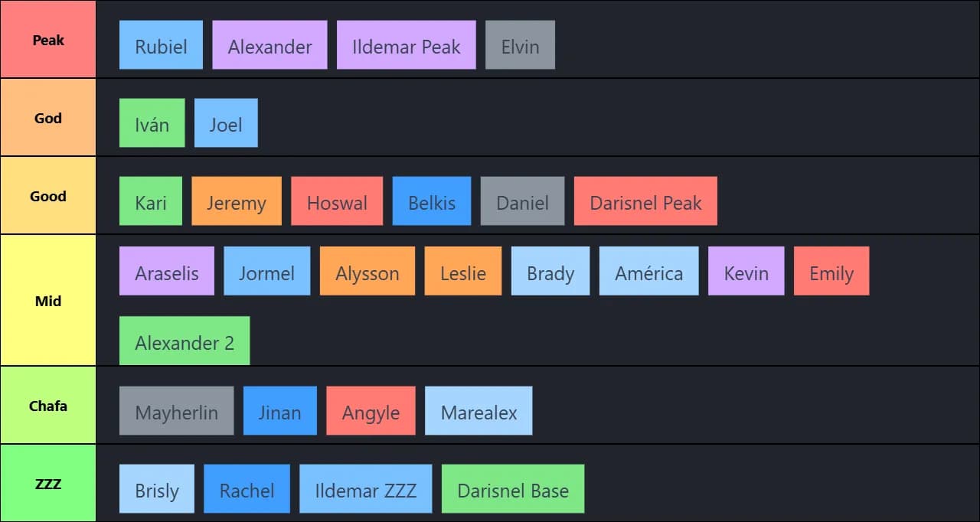Click the Alexander 2 tile

(x=185, y=341)
